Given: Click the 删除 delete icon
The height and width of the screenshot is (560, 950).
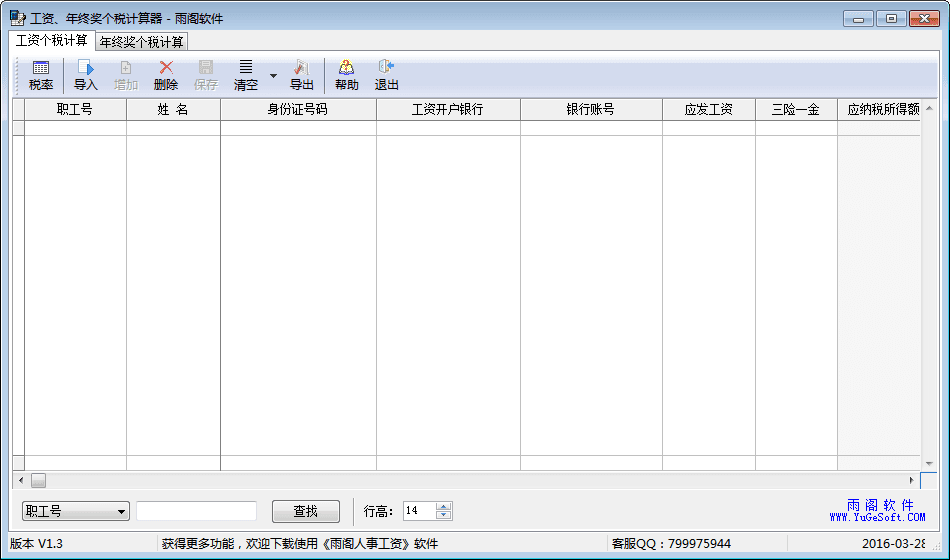Looking at the screenshot, I should click(166, 75).
